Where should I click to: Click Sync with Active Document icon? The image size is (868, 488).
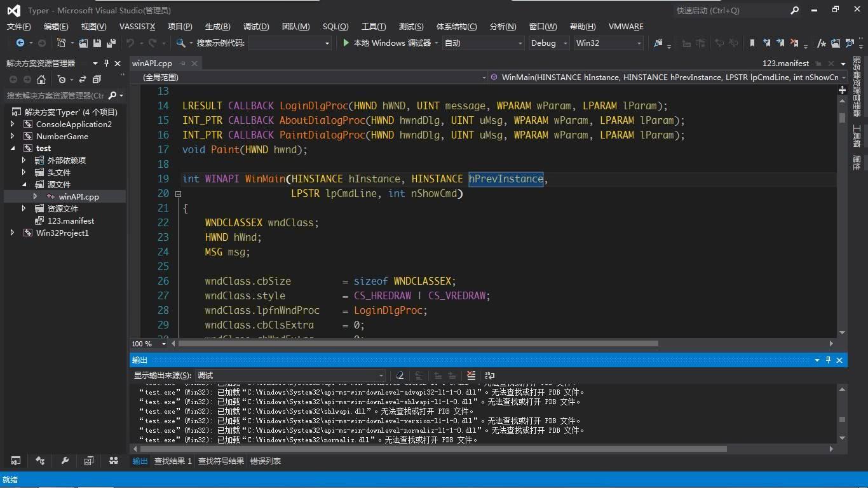pyautogui.click(x=82, y=79)
